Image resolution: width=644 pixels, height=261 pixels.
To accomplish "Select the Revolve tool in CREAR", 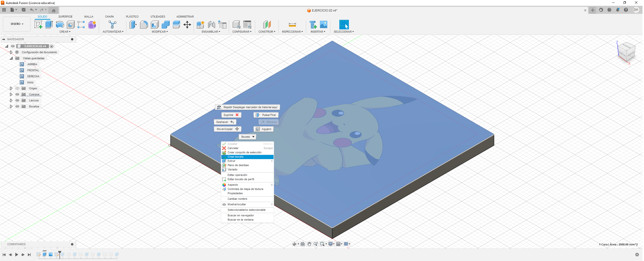I will click(x=60, y=25).
